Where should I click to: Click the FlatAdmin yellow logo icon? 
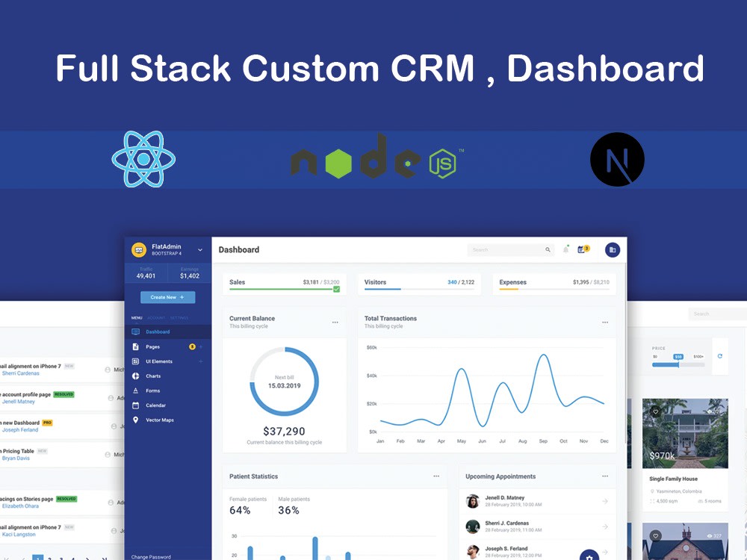tap(139, 249)
